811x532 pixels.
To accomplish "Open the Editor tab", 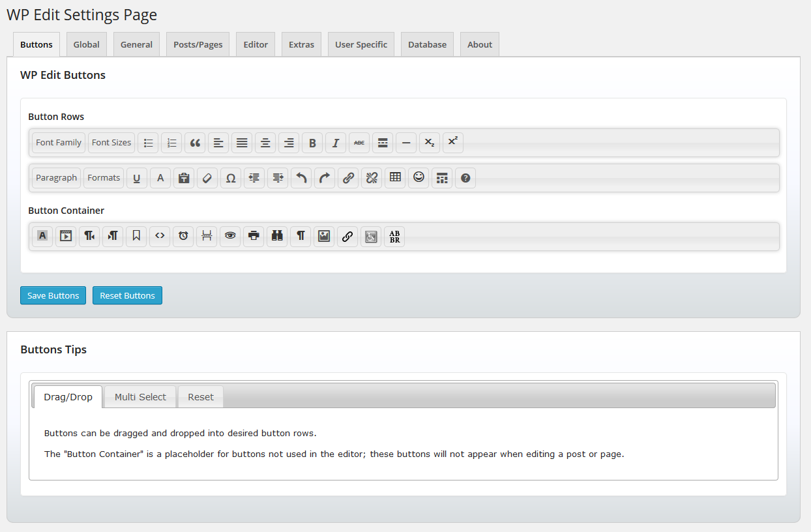I will (256, 44).
